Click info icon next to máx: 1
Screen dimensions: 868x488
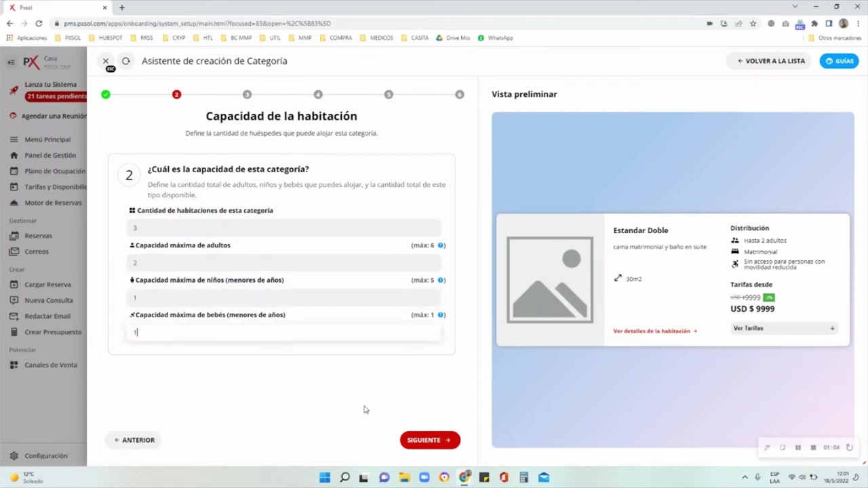[x=441, y=315]
